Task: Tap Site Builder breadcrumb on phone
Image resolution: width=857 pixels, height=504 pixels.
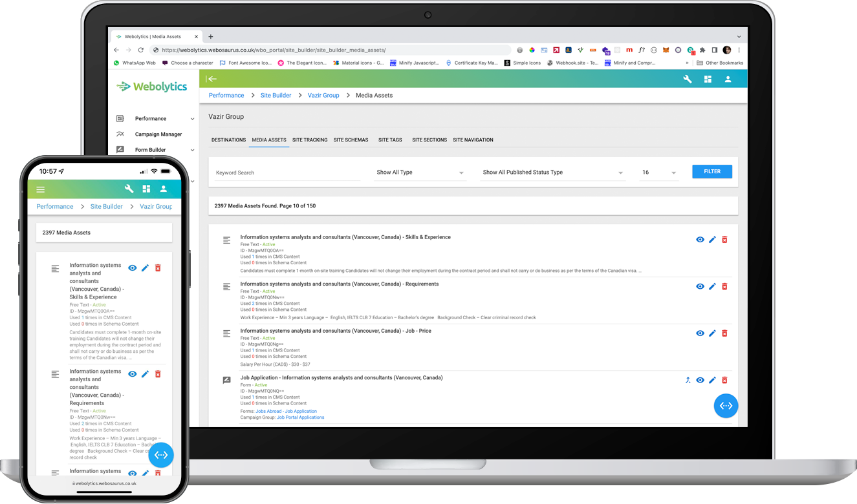Action: click(106, 207)
